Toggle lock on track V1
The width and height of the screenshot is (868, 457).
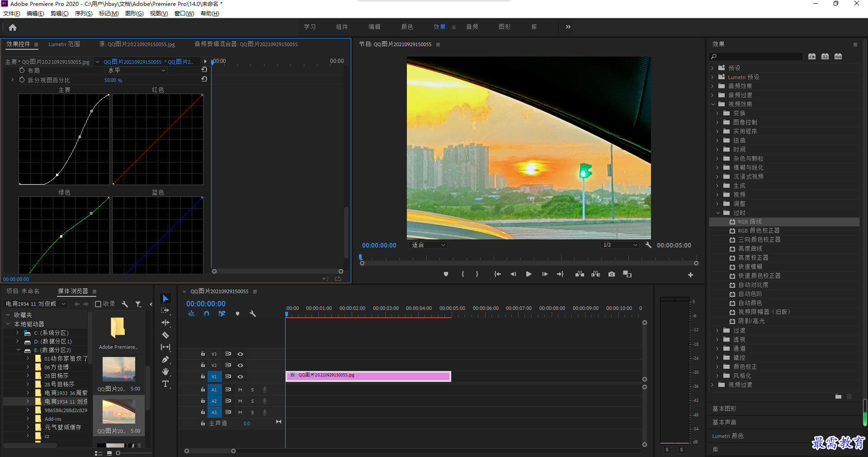pyautogui.click(x=203, y=376)
